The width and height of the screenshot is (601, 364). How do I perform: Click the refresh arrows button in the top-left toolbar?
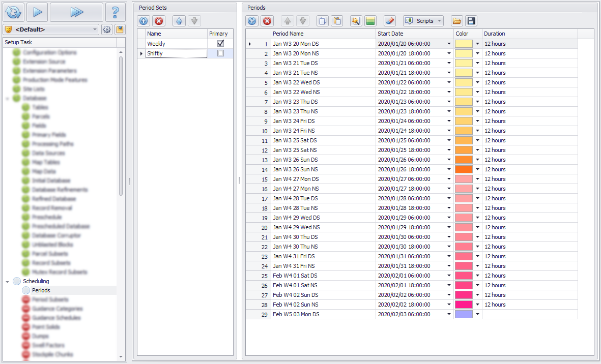point(14,12)
